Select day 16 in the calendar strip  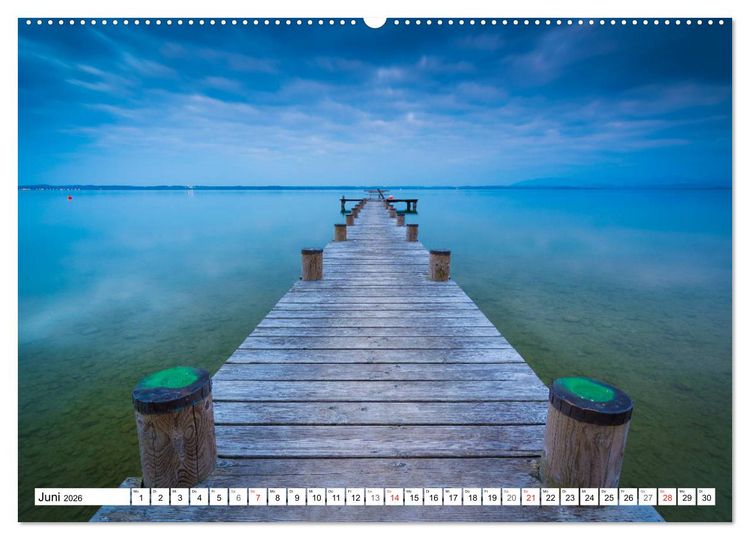tap(433, 496)
